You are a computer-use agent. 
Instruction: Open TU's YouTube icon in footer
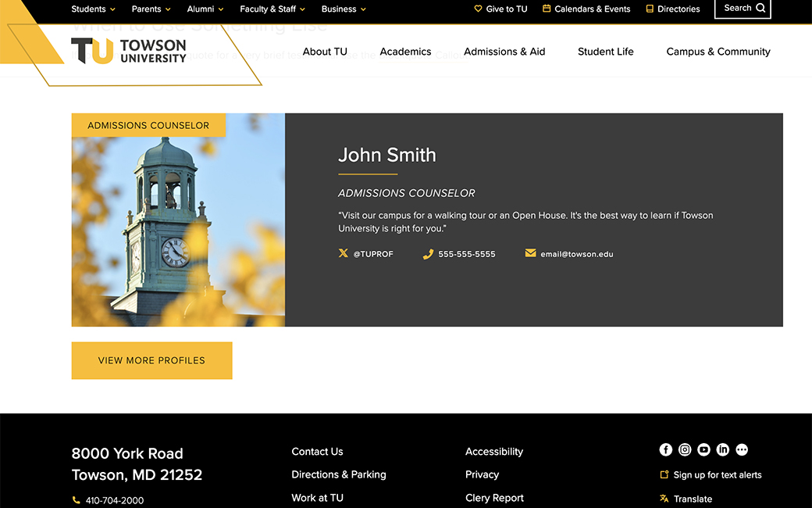coord(703,449)
